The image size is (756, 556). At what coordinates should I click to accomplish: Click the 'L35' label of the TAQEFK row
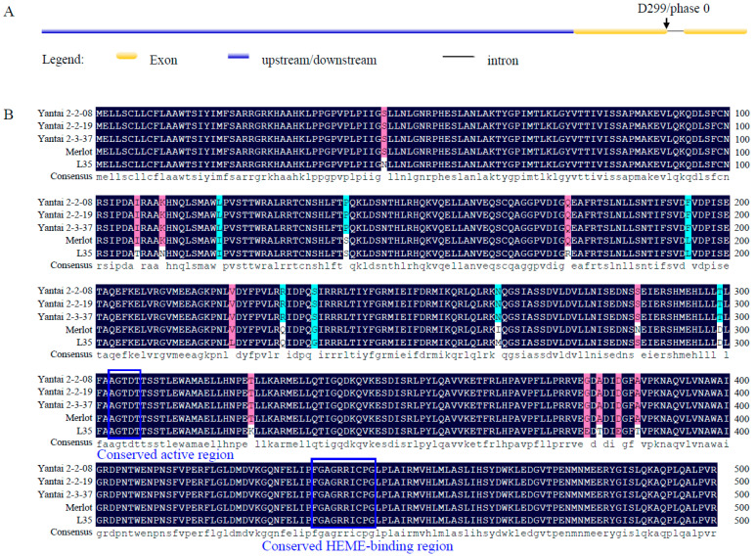[84, 343]
